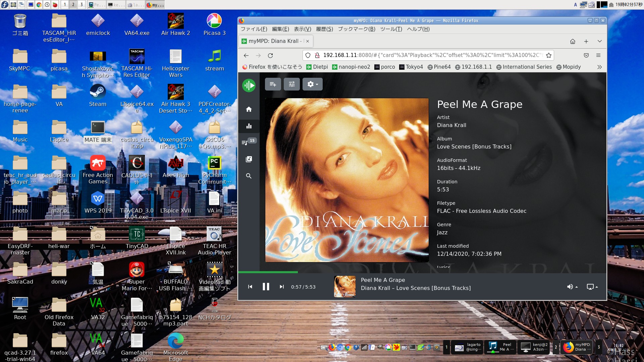Open the Steam desktop icon
Screen dimensions: 644x362
[x=98, y=96]
